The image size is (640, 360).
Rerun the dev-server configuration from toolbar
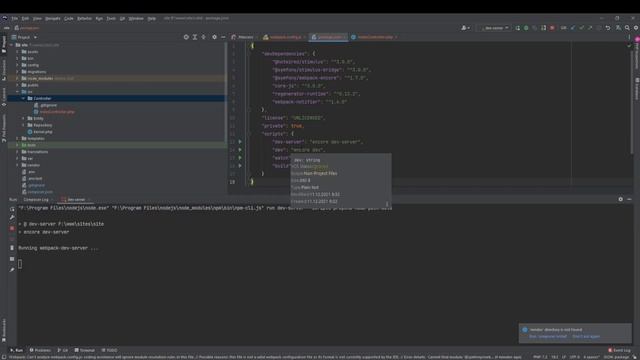click(x=518, y=28)
